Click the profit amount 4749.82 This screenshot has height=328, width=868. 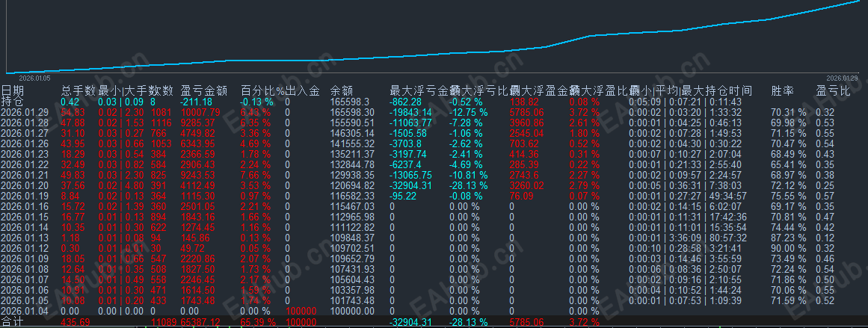pyautogui.click(x=198, y=133)
